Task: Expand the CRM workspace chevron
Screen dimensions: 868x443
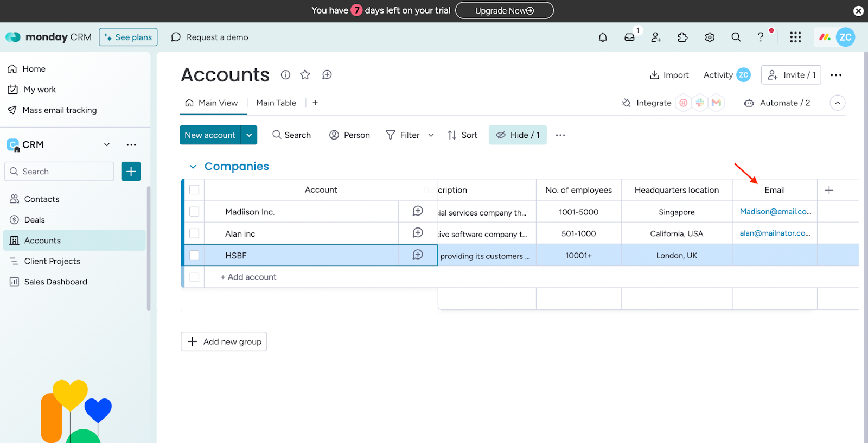Action: tap(107, 145)
